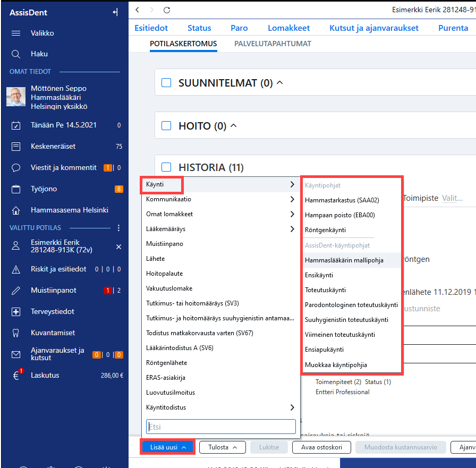The height and width of the screenshot is (468, 476).
Task: Switch to the Status tab
Action: pos(199,28)
